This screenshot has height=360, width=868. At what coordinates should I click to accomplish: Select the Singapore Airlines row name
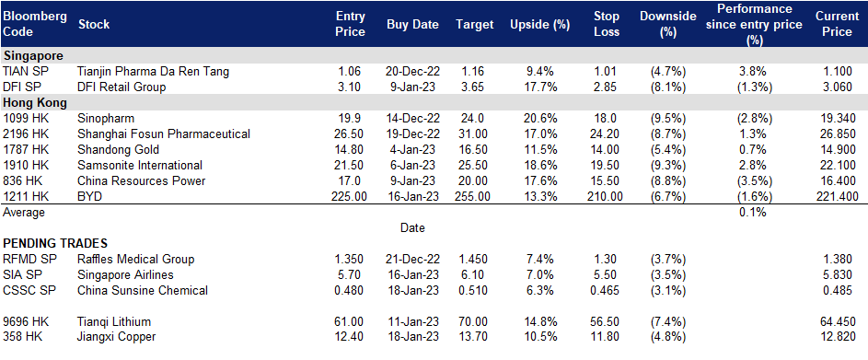click(126, 274)
